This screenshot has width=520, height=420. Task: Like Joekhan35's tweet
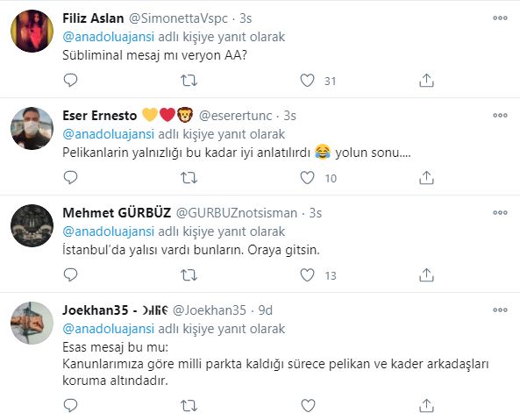pyautogui.click(x=308, y=406)
